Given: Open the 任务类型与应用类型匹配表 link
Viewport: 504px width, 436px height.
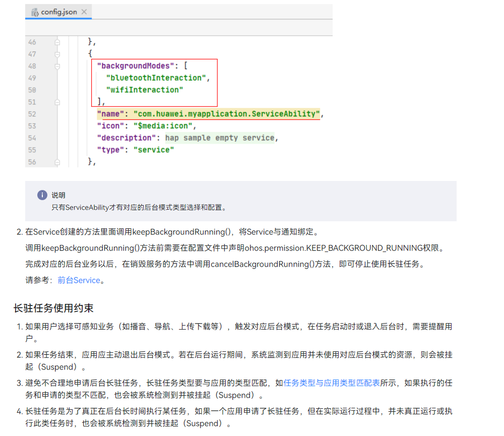Looking at the screenshot, I should point(332,383).
